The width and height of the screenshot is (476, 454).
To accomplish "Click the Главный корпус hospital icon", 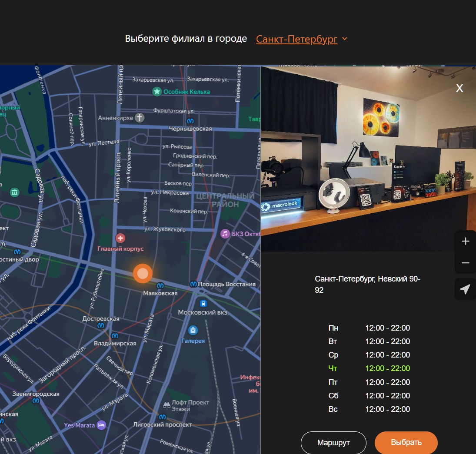I will (120, 238).
